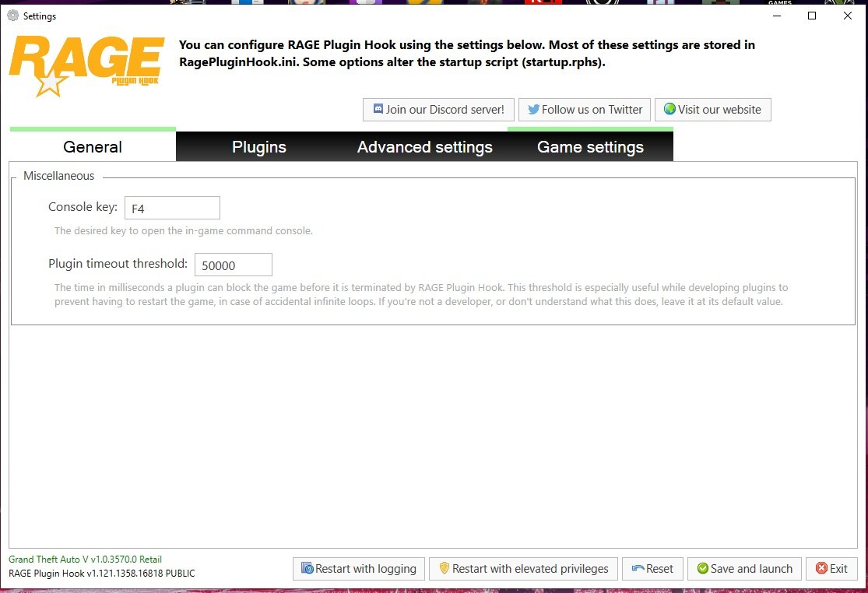Viewport: 868px width, 593px height.
Task: Click the Grand Theft Auto V version text
Action: point(86,560)
